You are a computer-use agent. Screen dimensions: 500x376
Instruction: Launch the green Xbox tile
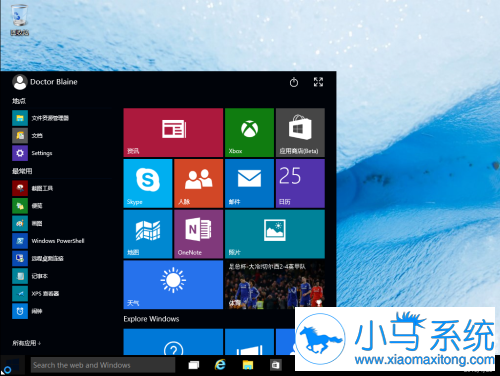(x=249, y=132)
